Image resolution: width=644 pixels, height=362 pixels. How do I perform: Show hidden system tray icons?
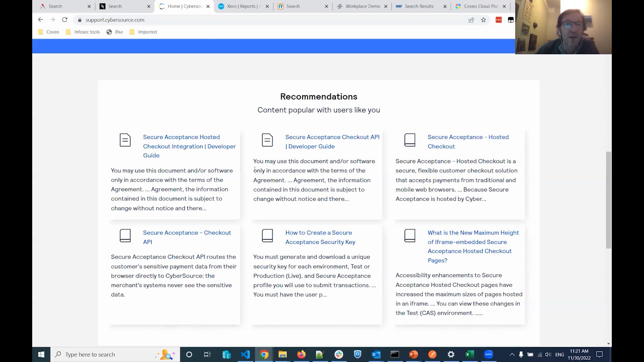(x=512, y=355)
